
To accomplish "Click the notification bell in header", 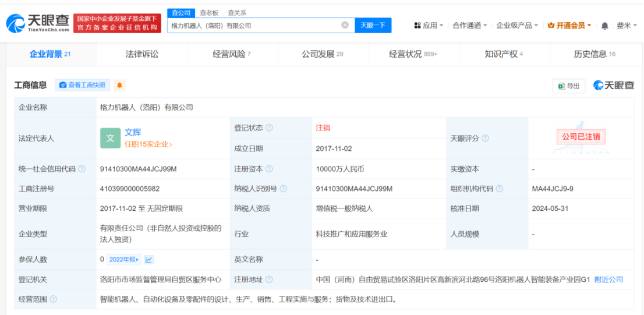I will (x=604, y=26).
